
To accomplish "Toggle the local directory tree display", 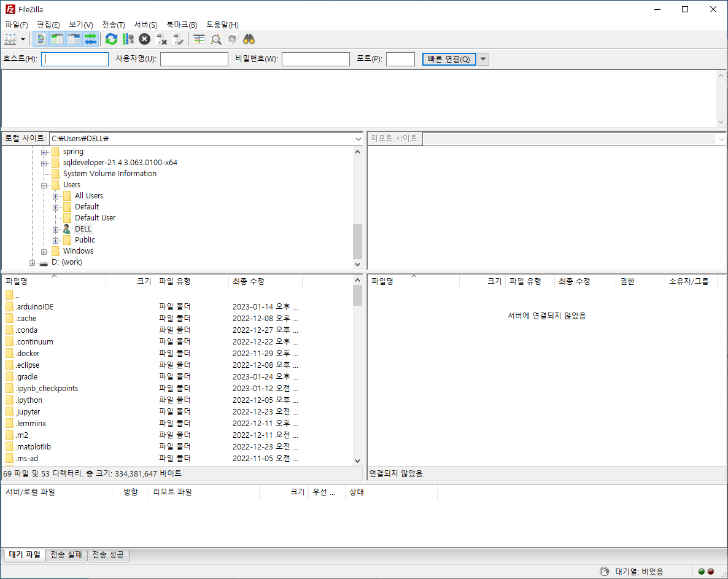I will tap(58, 39).
